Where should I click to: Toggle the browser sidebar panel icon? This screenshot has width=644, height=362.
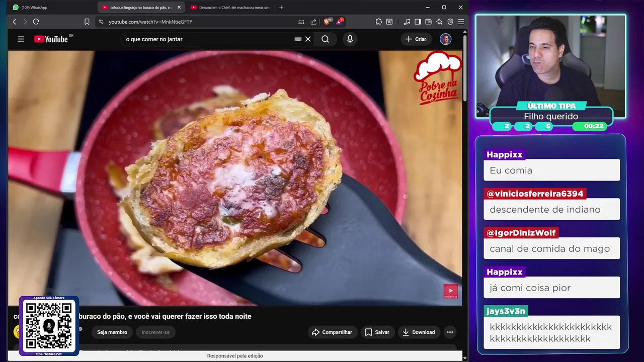click(418, 22)
